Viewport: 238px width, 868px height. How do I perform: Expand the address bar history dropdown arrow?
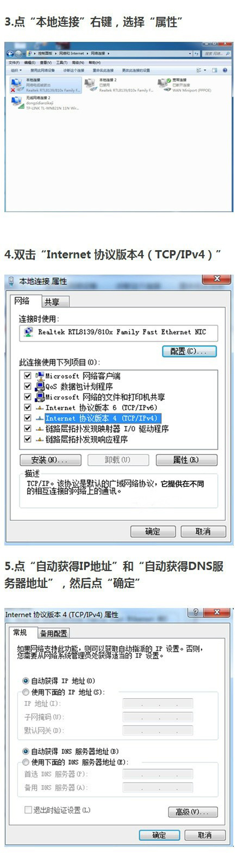click(190, 53)
